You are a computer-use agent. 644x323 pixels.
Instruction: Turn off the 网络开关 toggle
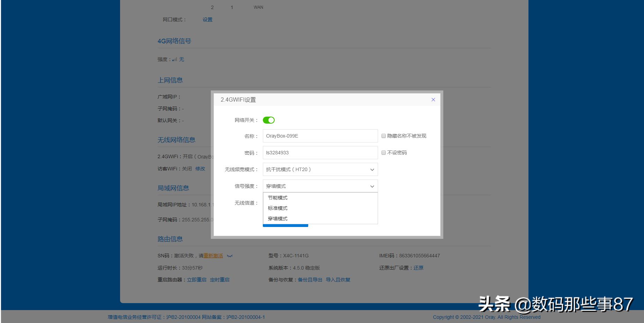click(x=268, y=120)
